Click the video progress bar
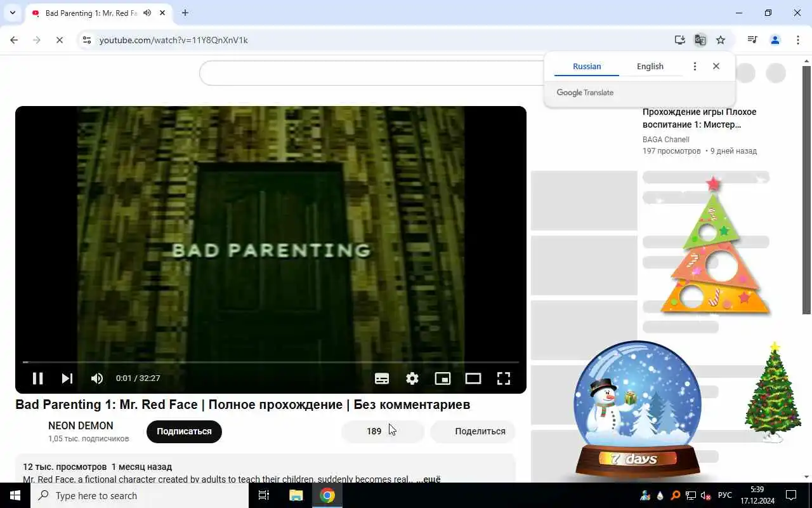This screenshot has height=508, width=812. click(x=271, y=362)
